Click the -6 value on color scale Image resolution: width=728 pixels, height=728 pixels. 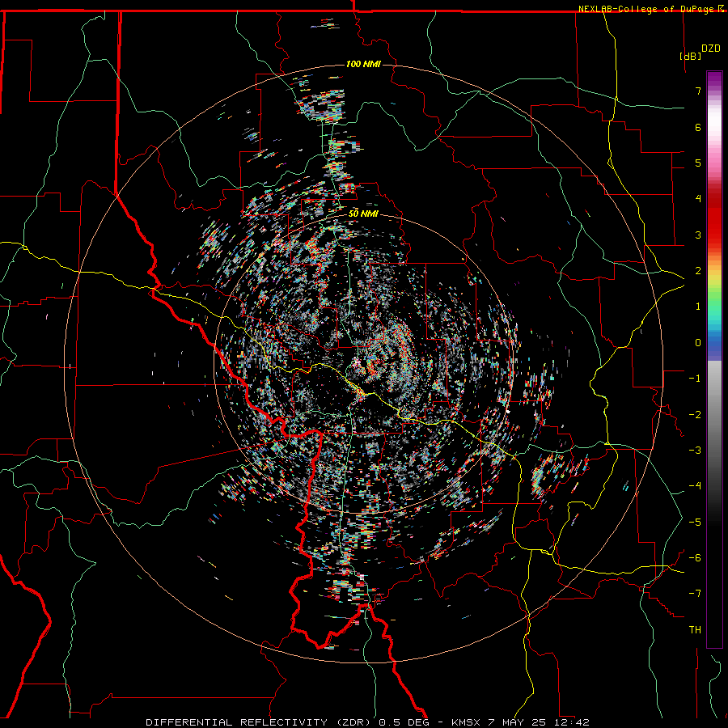point(695,557)
